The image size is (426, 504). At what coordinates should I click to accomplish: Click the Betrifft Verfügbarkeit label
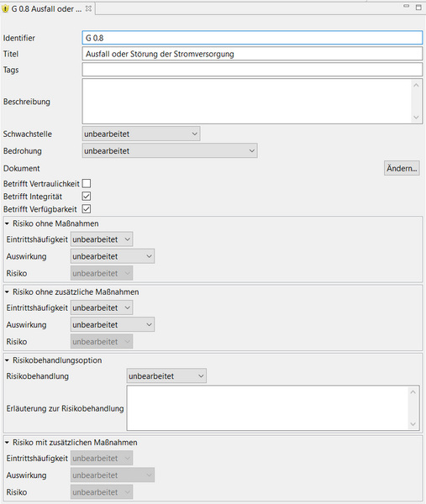click(40, 209)
